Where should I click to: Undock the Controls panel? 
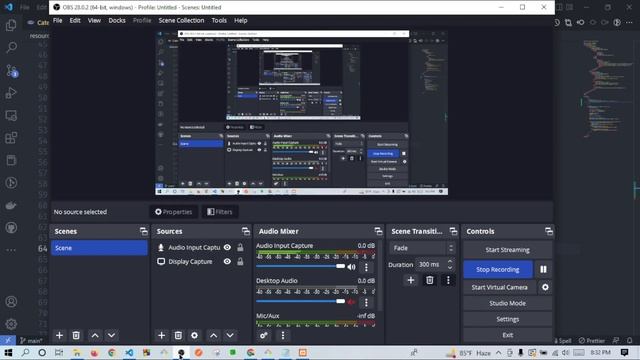click(x=549, y=231)
